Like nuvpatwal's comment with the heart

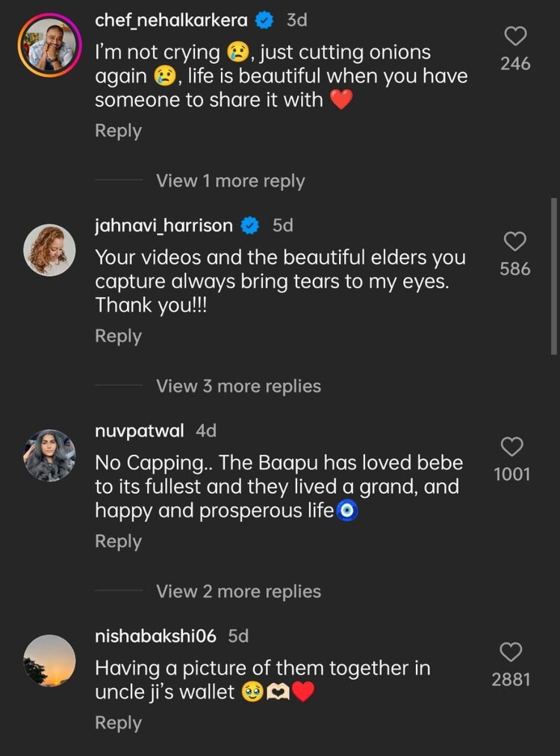(x=512, y=446)
